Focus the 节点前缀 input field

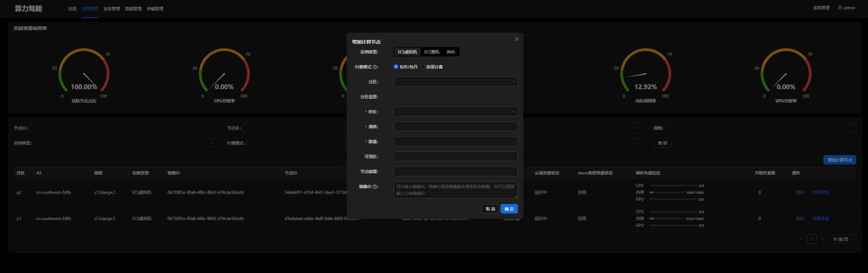[455, 171]
